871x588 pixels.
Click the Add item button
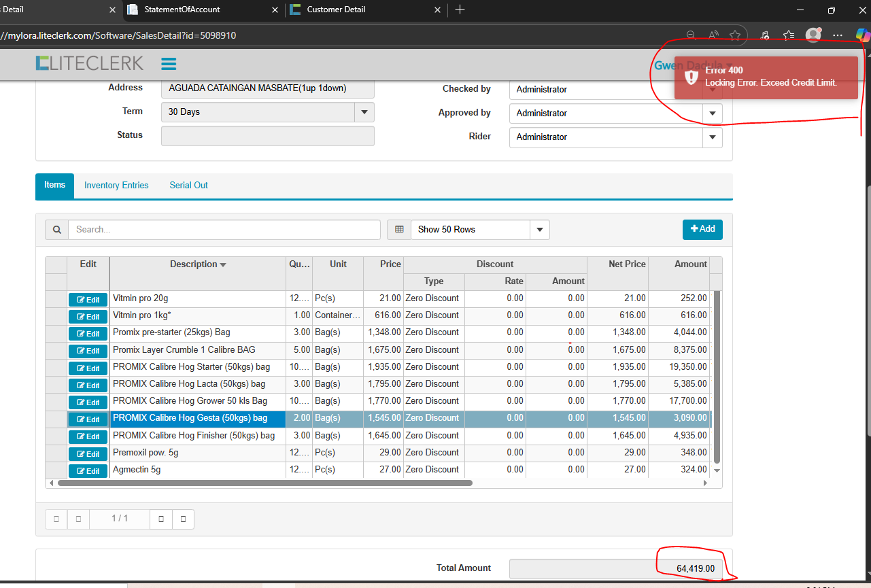pyautogui.click(x=702, y=229)
